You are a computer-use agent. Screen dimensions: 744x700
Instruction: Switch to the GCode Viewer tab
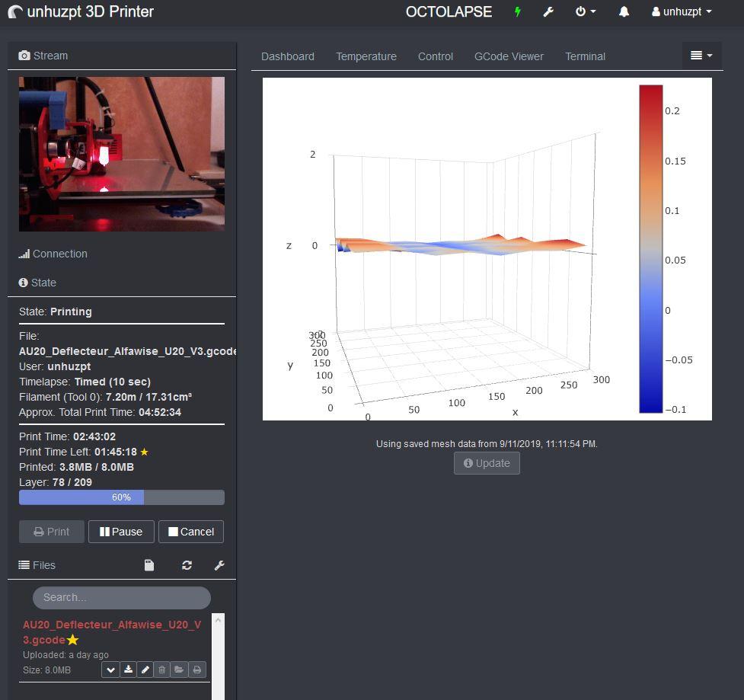[509, 56]
